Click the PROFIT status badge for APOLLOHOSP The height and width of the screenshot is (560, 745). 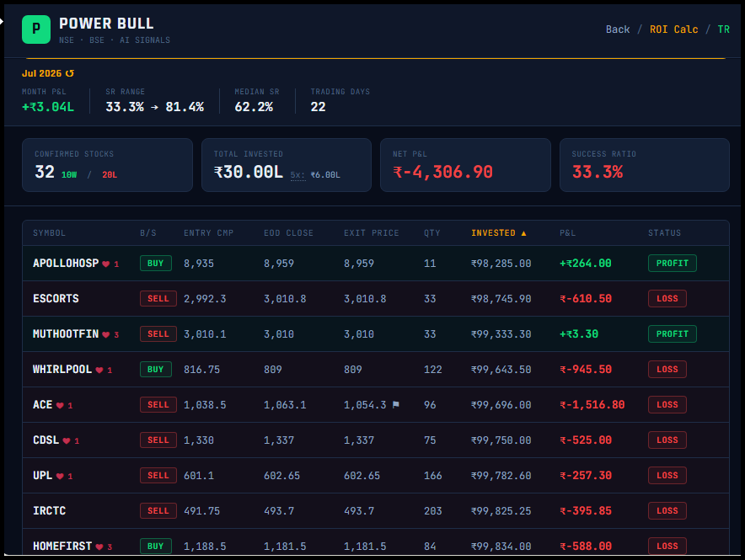(673, 264)
